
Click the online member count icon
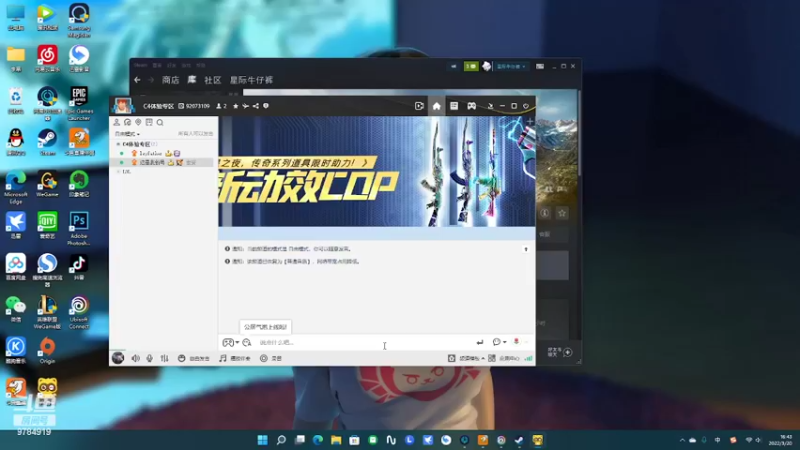(221, 106)
